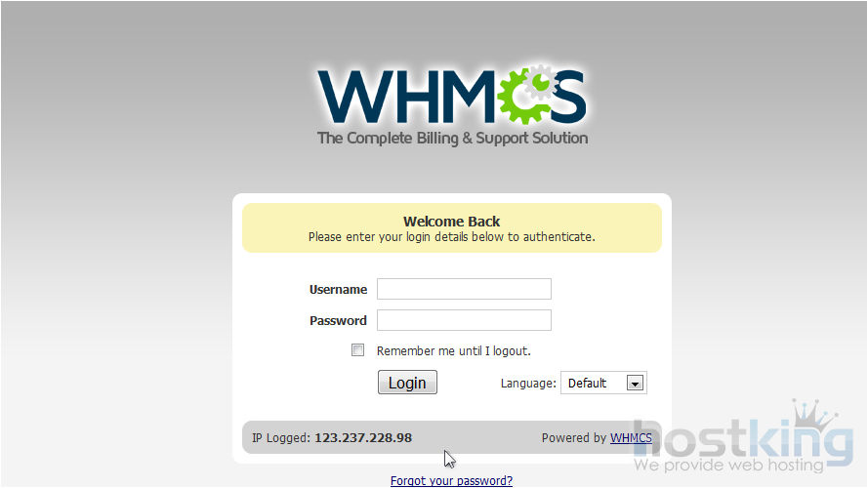The width and height of the screenshot is (868, 488).
Task: Focus the Password input field
Action: tap(464, 320)
